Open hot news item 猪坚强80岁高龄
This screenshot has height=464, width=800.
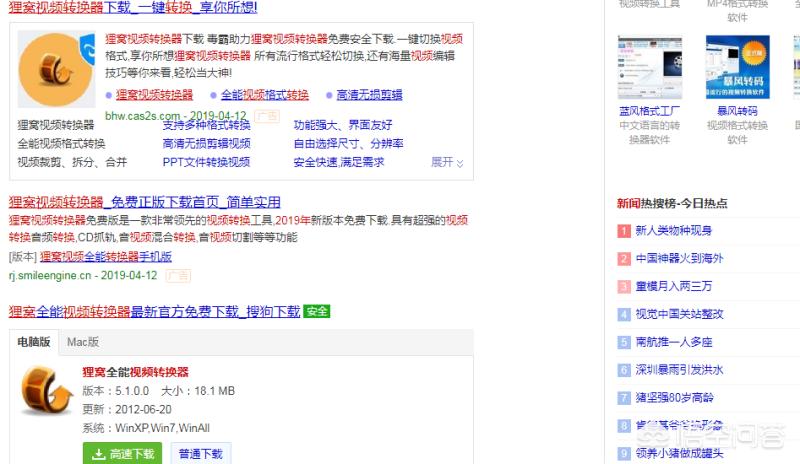(674, 398)
